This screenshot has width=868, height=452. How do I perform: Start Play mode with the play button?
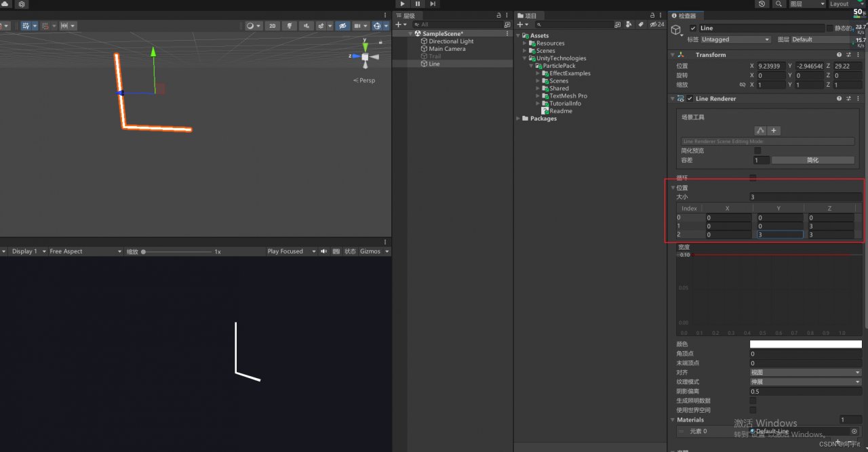(x=403, y=4)
